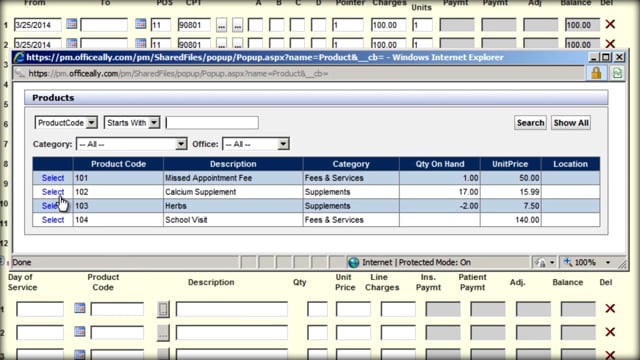Click second ellipsis lookup button in row 1
This screenshot has width=640, height=360.
point(238,25)
